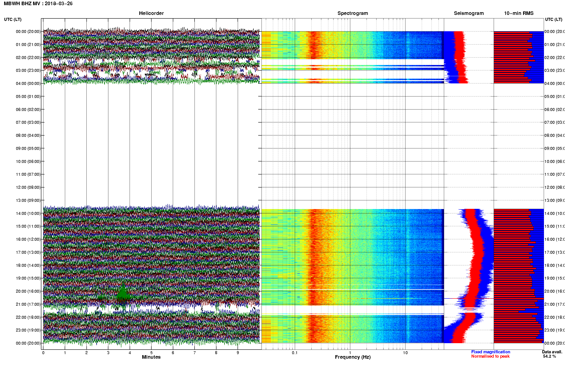Viewport: 588px width, 368px height.
Task: Click the left '09:00 (05:00)' time label
Action: [x=28, y=148]
